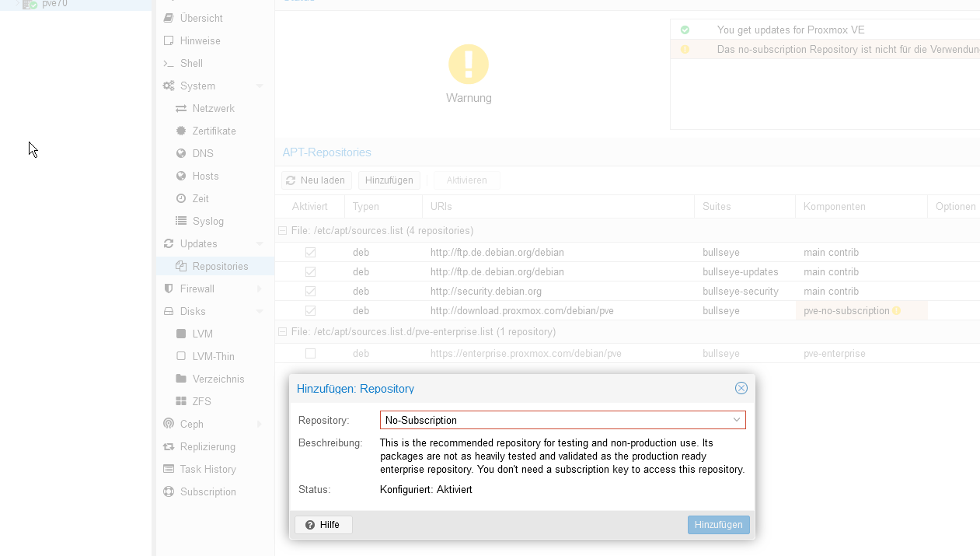This screenshot has width=980, height=556.
Task: Collapse the System menu section arrow
Action: (x=260, y=86)
